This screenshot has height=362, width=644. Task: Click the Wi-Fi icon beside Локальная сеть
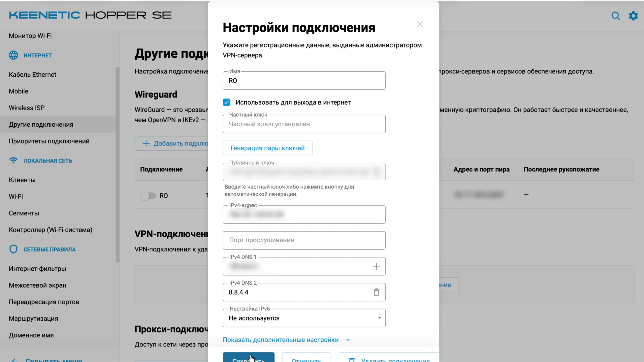pos(13,160)
